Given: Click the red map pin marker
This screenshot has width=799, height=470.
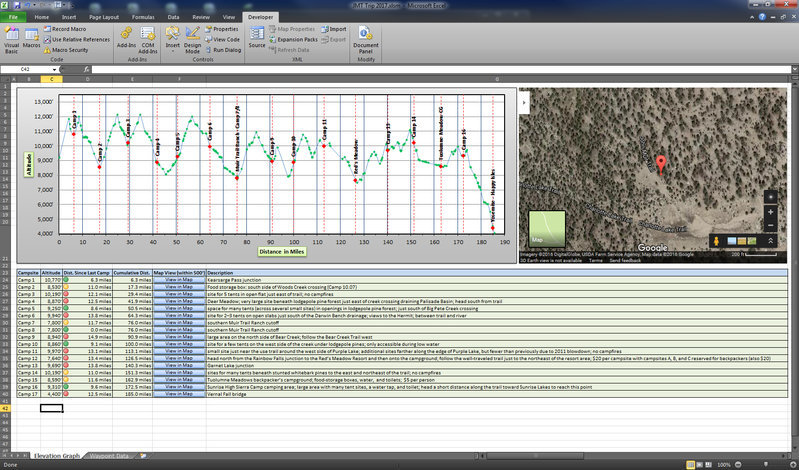Looking at the screenshot, I should 661,165.
